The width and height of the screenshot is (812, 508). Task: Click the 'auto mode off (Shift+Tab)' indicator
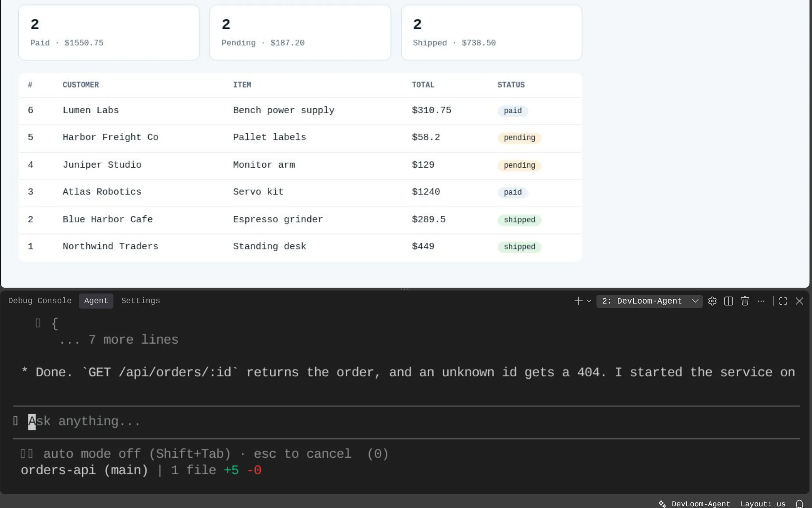[x=137, y=454]
